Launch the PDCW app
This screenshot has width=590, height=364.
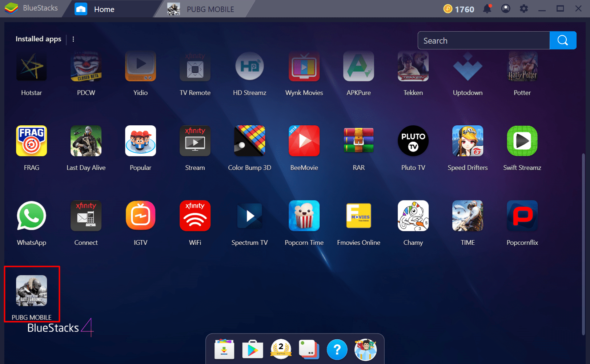click(86, 66)
